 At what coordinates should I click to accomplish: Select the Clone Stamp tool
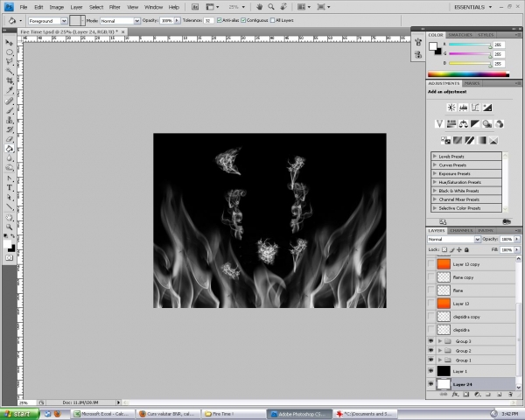pyautogui.click(x=10, y=120)
